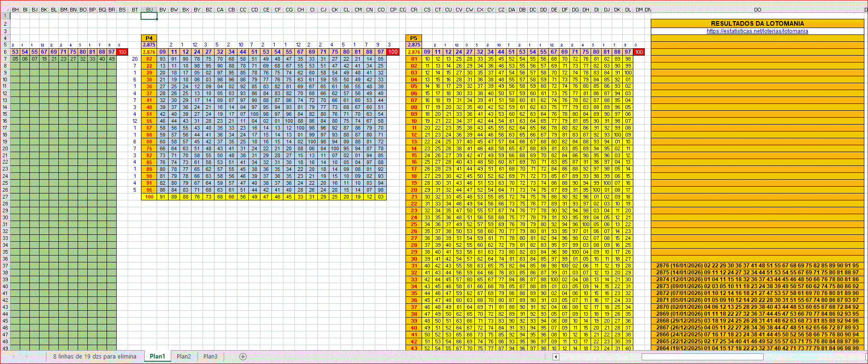Click the add new sheet plus icon
The width and height of the screenshot is (868, 364).
coord(243,357)
